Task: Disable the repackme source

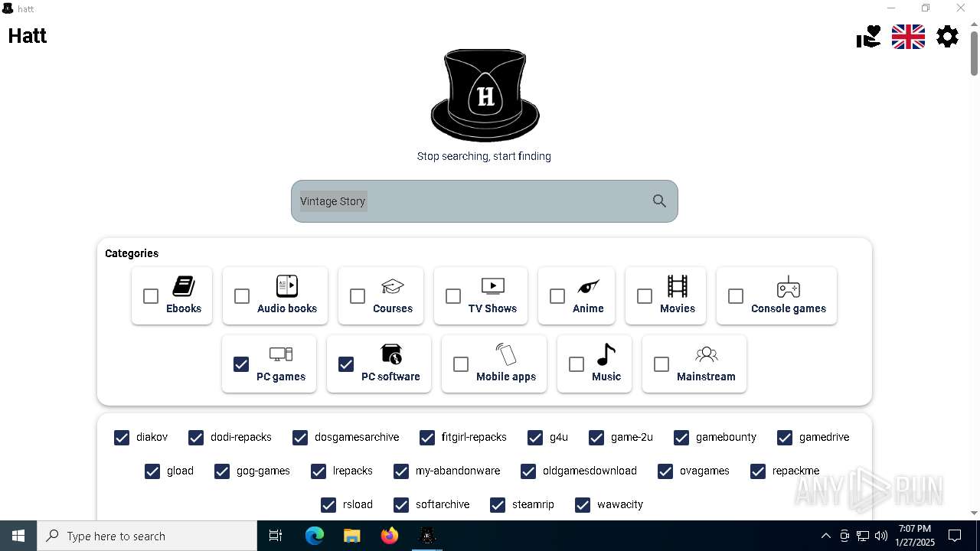Action: [x=758, y=471]
